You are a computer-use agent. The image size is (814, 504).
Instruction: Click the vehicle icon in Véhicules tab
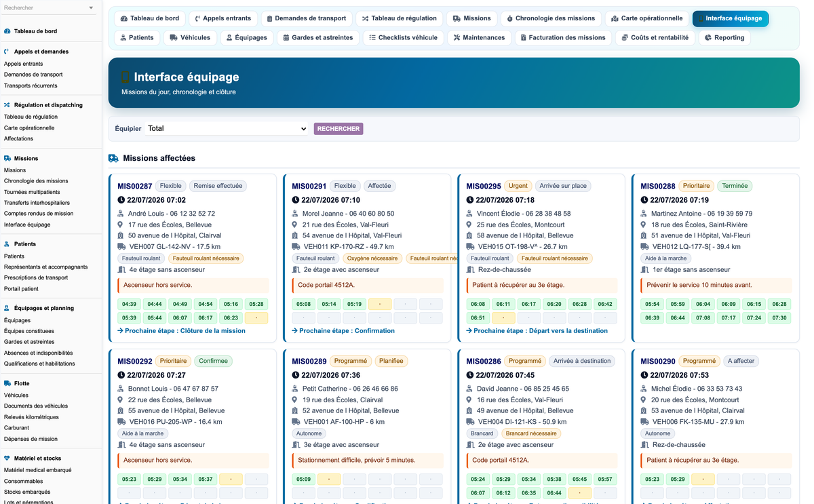[174, 37]
